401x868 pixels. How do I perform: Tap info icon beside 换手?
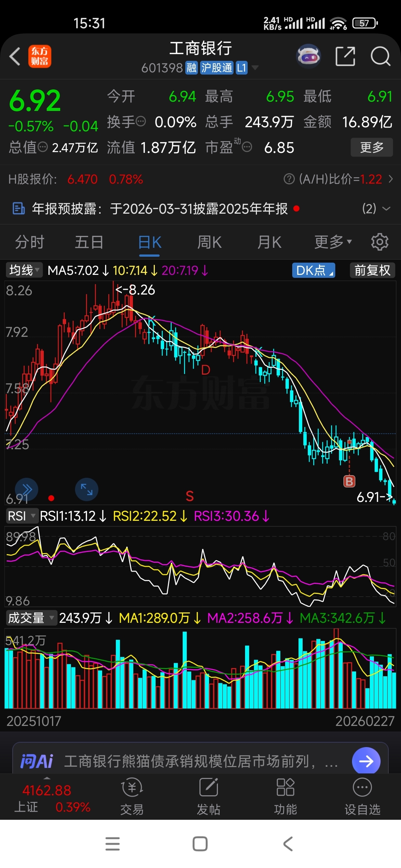click(x=141, y=121)
